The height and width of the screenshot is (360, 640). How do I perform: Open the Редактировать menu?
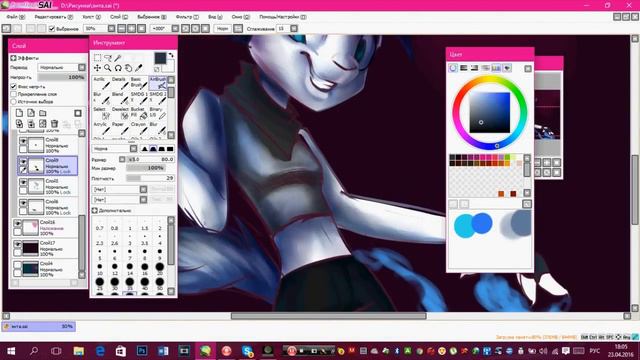point(53,17)
